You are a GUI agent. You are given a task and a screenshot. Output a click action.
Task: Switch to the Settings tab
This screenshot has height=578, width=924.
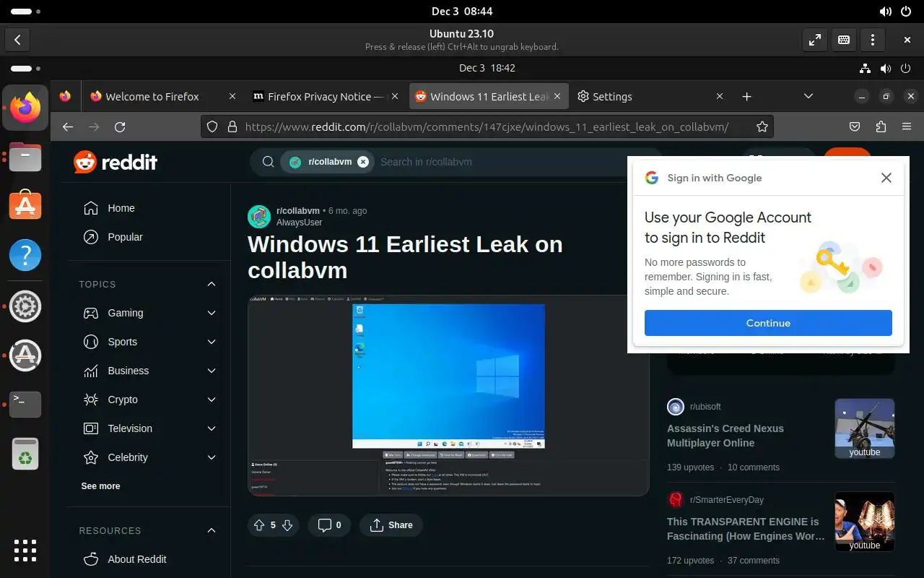click(652, 96)
